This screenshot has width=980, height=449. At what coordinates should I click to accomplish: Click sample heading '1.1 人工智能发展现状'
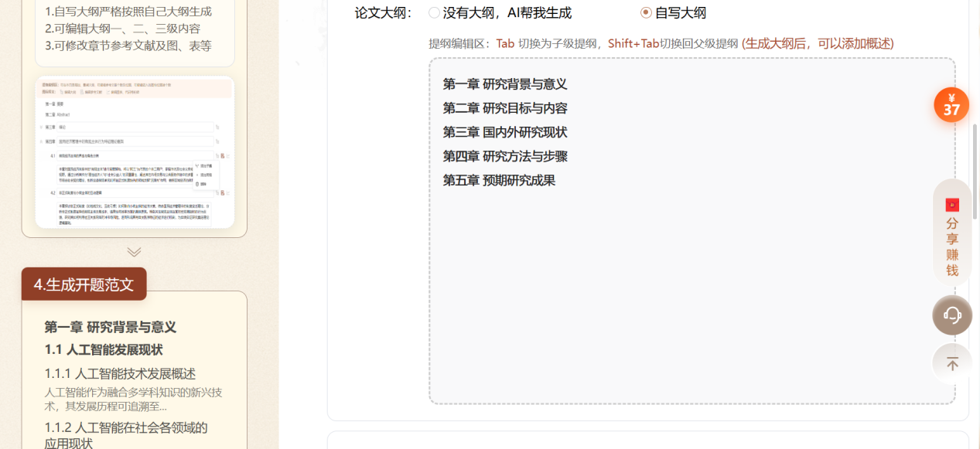(104, 349)
